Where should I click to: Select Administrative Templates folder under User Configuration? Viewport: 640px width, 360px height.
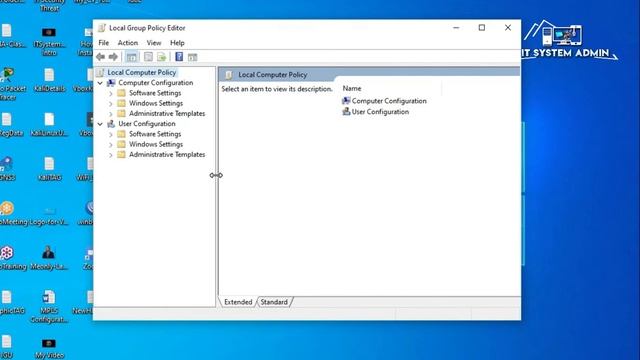[167, 154]
